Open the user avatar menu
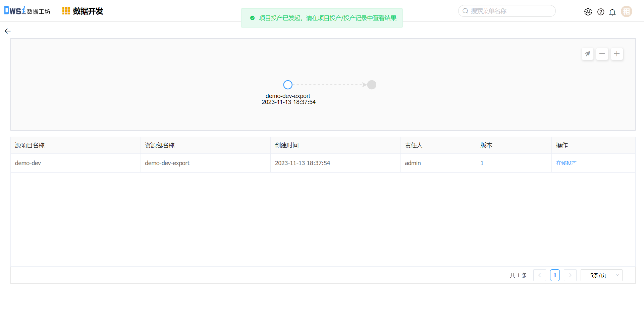The height and width of the screenshot is (323, 644). [626, 11]
